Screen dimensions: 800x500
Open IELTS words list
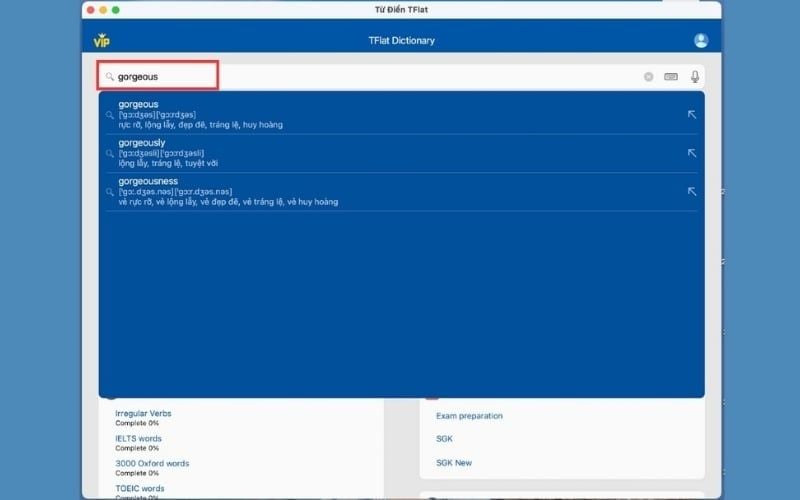tap(138, 438)
